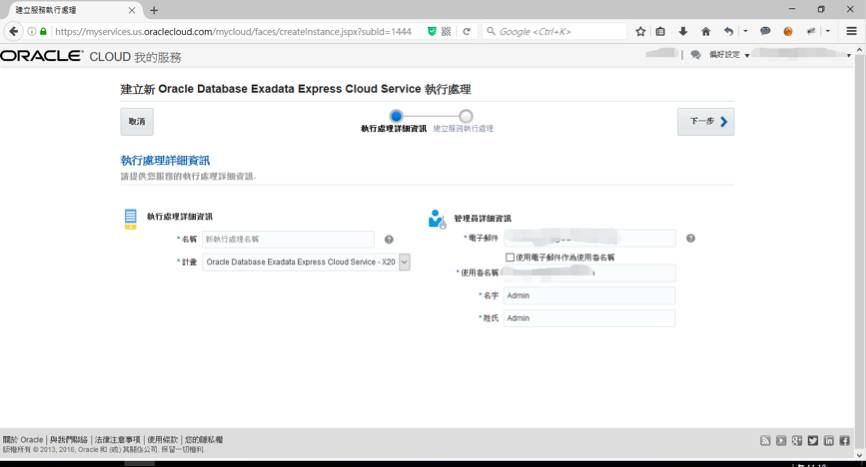
Task: Open the QR code icon in address bar
Action: pos(446,31)
